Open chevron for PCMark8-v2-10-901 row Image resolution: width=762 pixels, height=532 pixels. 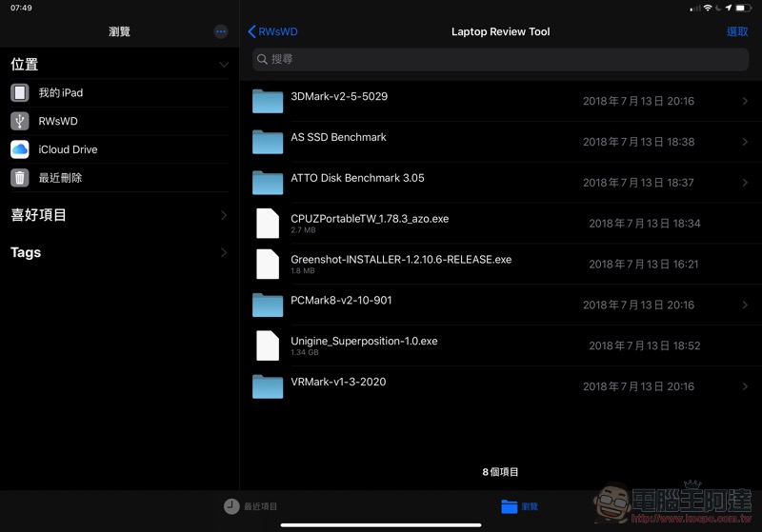tap(745, 305)
